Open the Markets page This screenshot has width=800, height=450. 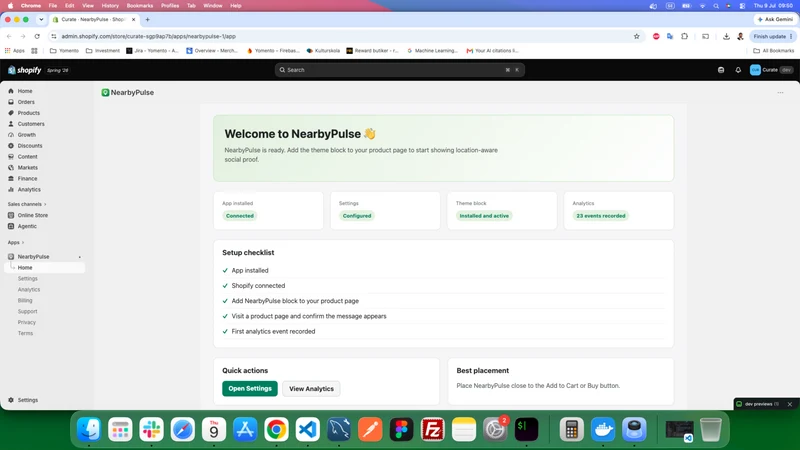pyautogui.click(x=27, y=167)
